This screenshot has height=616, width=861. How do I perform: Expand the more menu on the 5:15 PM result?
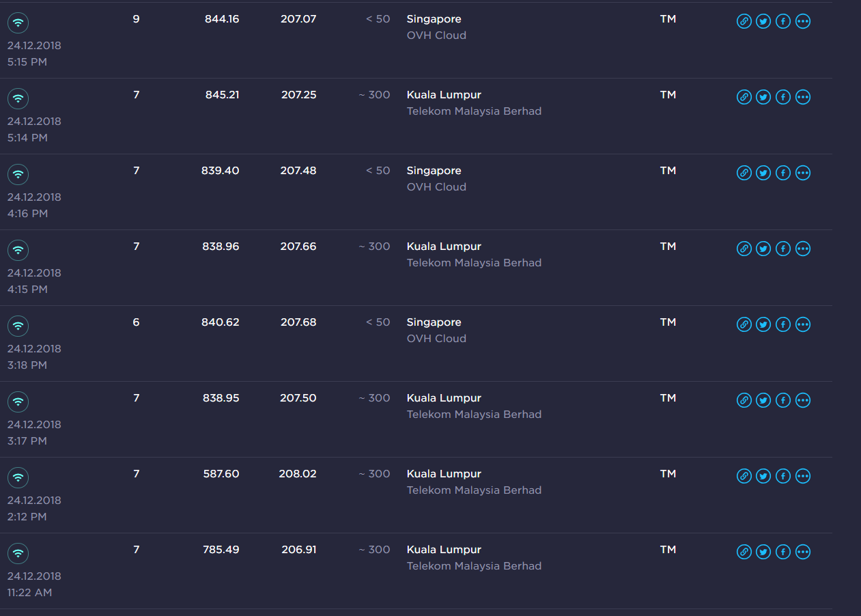point(803,22)
